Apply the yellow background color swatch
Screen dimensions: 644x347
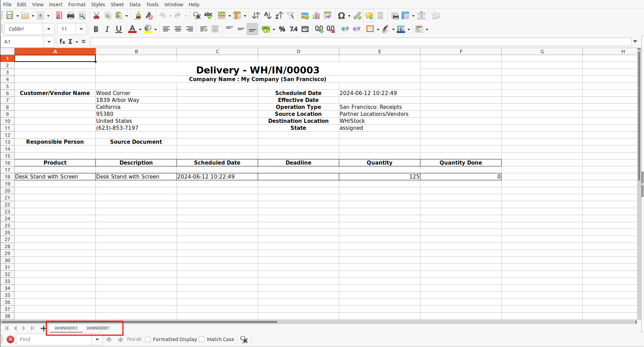(148, 29)
